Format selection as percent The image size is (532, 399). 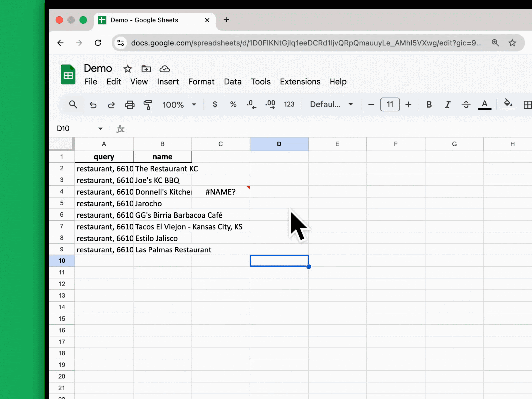coord(233,105)
